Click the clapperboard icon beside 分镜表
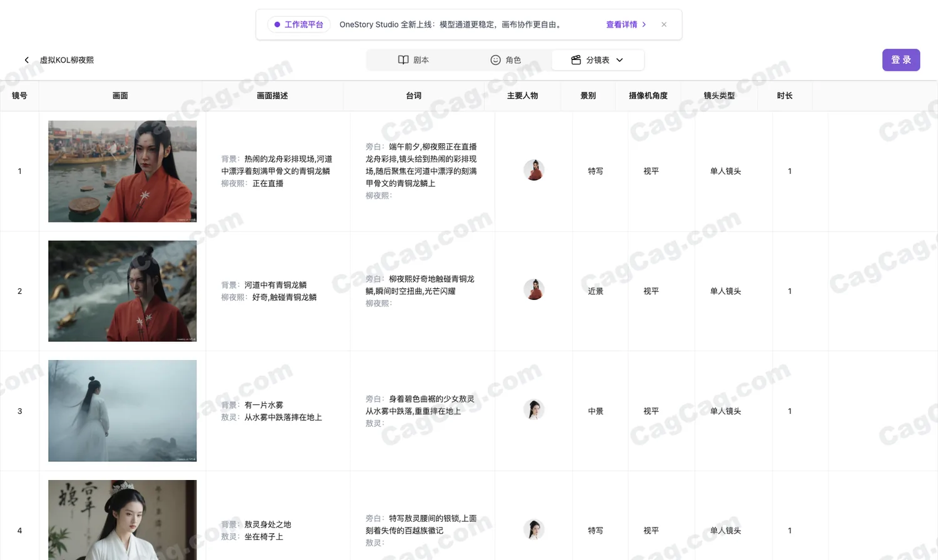Screen dimensions: 938x560 [576, 60]
